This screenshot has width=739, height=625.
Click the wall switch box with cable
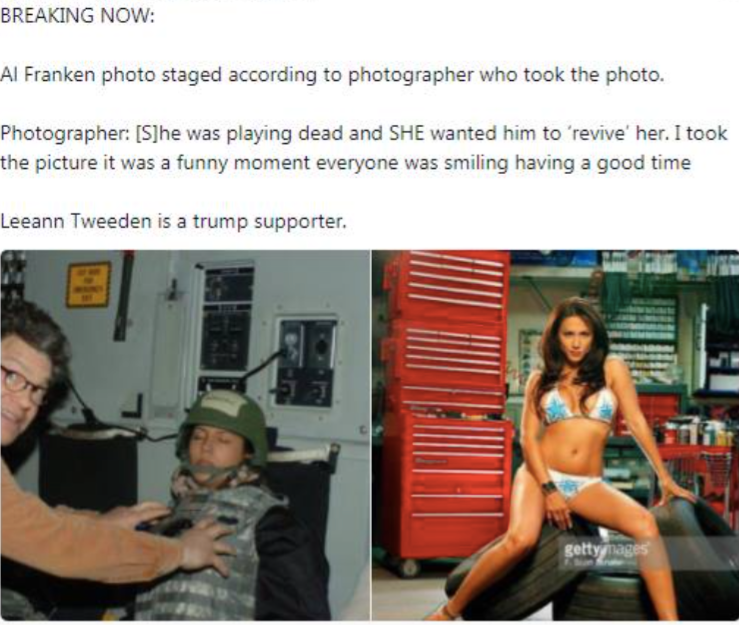coord(306,362)
